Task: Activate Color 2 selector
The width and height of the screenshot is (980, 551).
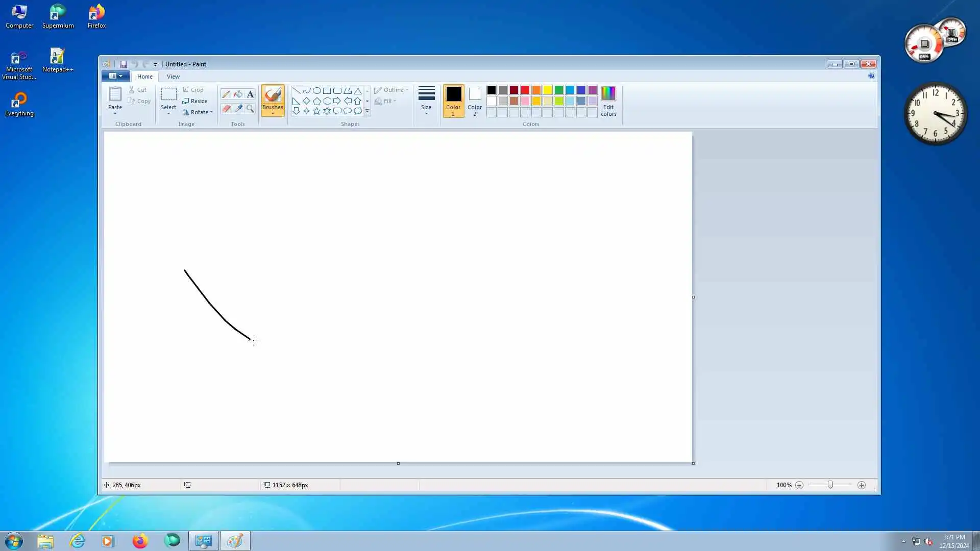Action: [x=474, y=101]
